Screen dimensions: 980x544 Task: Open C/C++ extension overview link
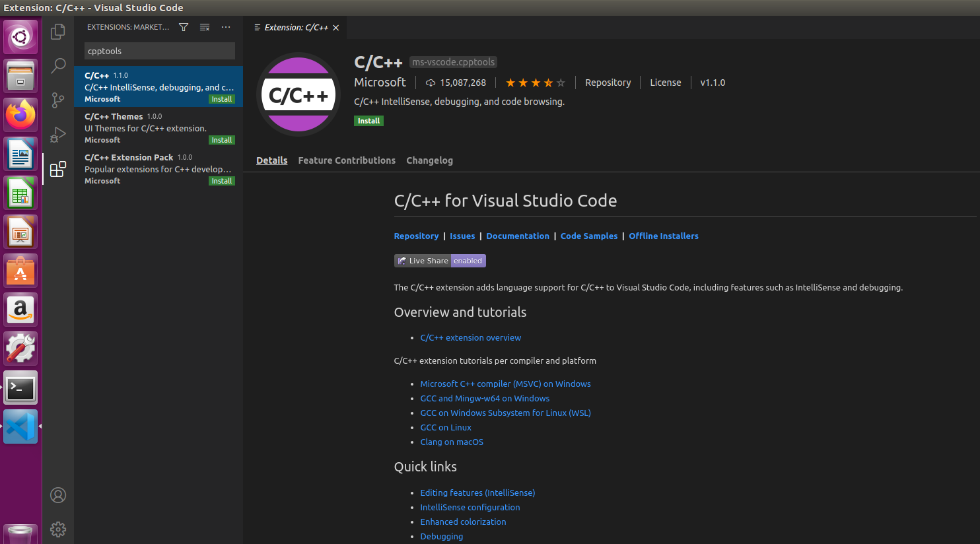click(x=471, y=337)
